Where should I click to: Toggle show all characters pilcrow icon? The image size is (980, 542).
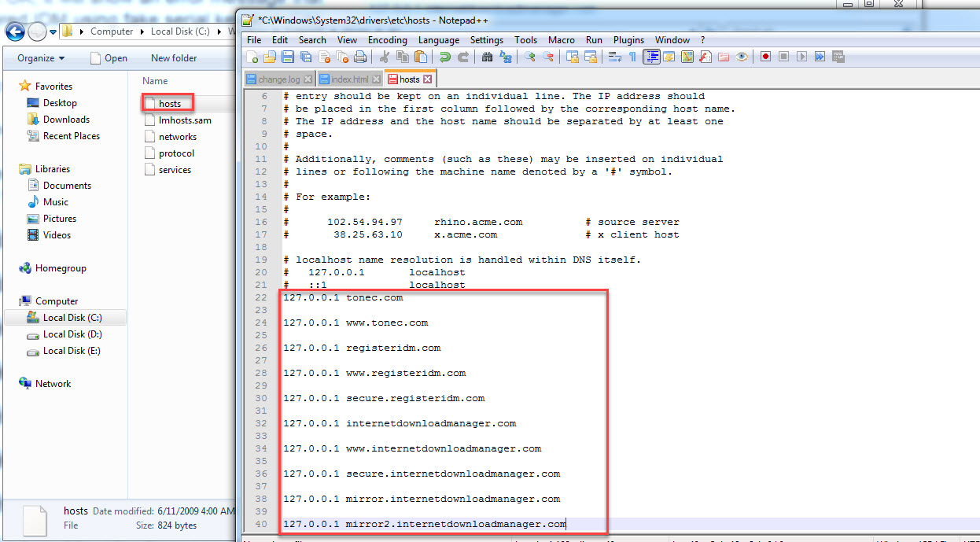coord(632,57)
